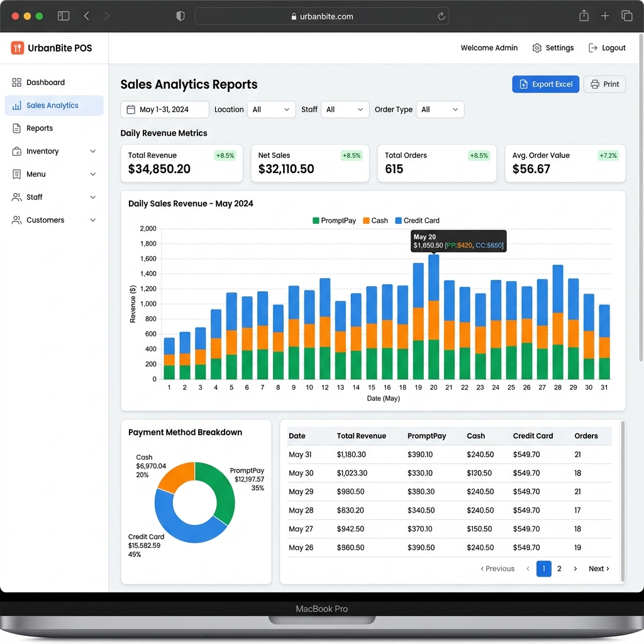This screenshot has width=644, height=644.
Task: Click the browser address bar urbanbite.com
Action: (321, 16)
